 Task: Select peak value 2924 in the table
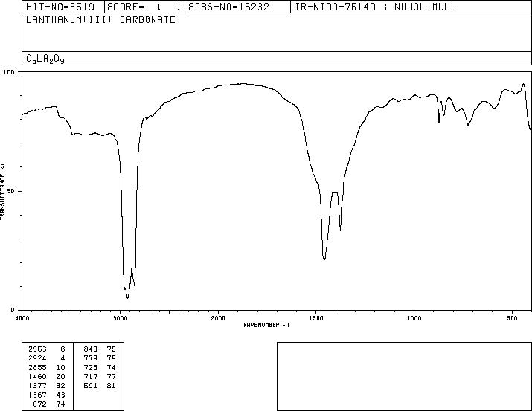click(x=38, y=358)
